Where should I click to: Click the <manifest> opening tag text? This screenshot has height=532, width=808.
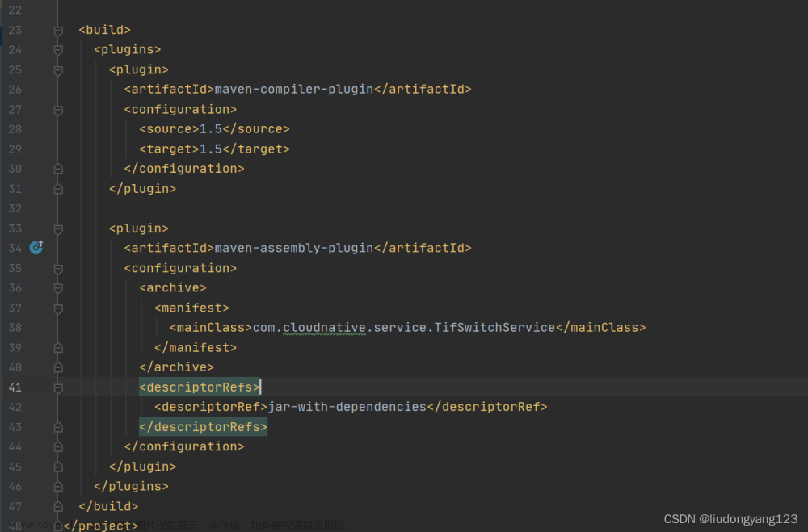click(x=191, y=308)
